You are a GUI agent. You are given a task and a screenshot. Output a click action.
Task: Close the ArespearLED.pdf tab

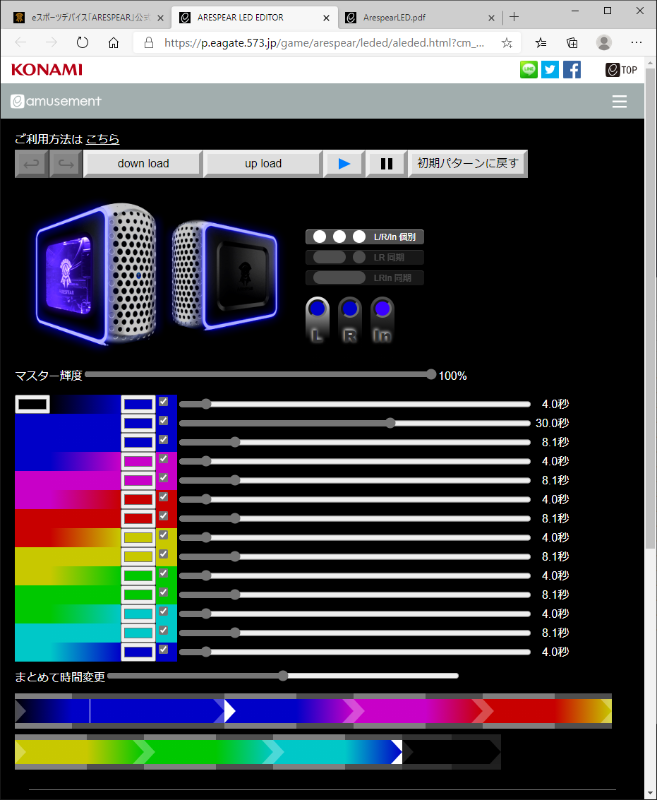click(491, 18)
